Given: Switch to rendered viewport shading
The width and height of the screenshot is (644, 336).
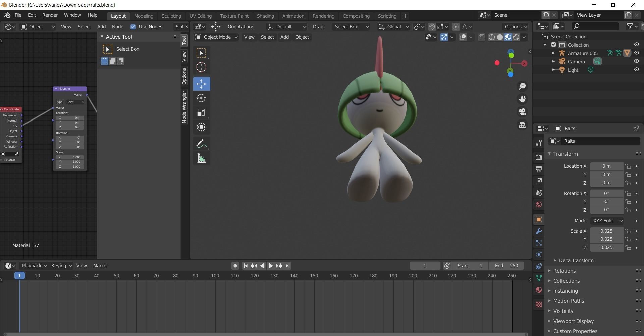Looking at the screenshot, I should [516, 37].
